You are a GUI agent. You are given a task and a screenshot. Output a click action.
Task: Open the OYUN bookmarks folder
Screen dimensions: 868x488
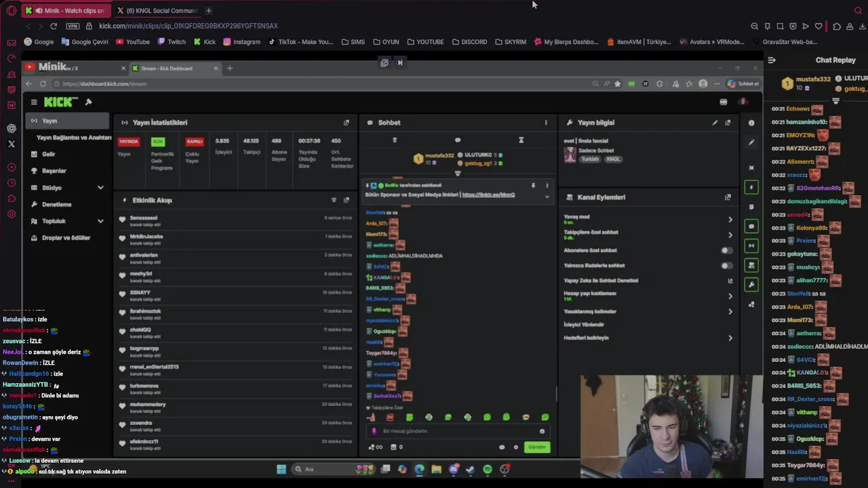click(x=386, y=41)
